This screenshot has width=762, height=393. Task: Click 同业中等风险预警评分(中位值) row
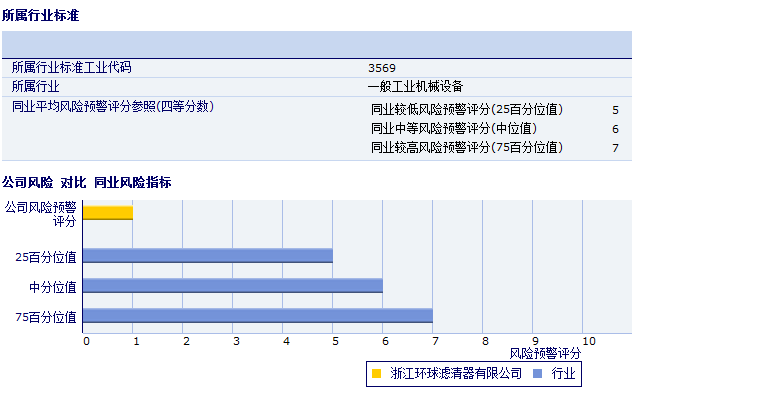(495, 129)
